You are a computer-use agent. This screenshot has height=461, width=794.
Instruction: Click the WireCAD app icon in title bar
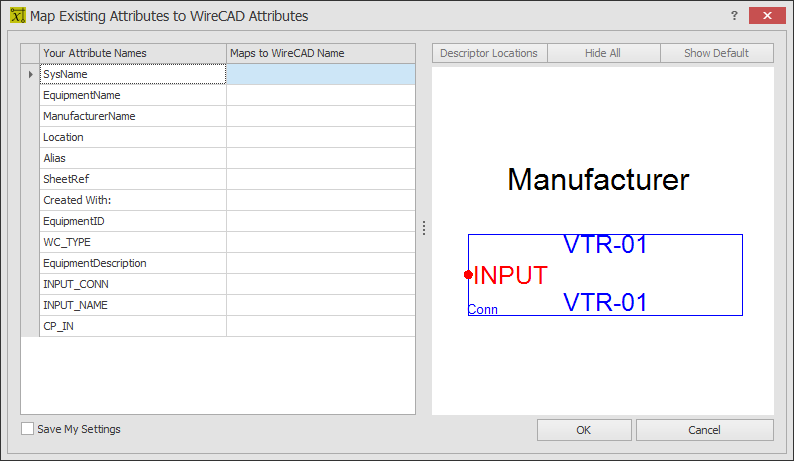tap(18, 16)
